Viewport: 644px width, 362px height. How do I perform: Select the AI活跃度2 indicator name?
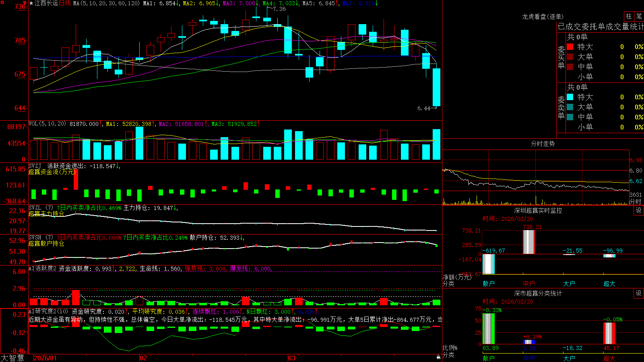(x=43, y=268)
